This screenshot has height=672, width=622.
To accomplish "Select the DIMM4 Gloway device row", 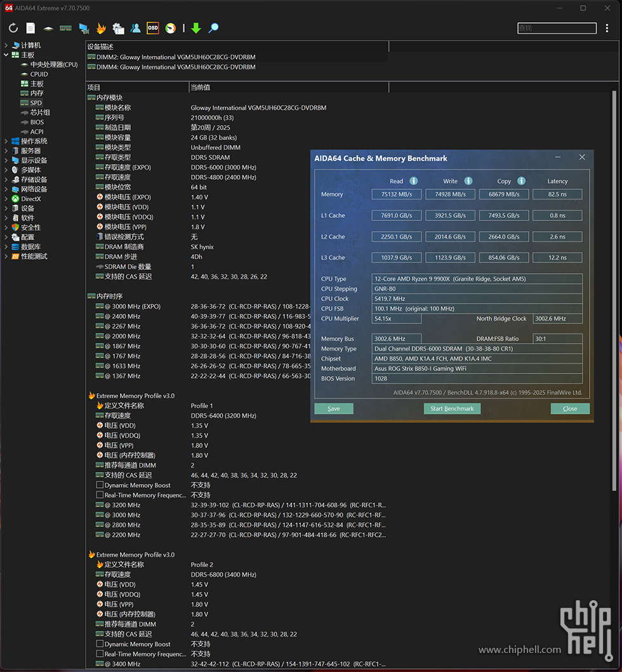I will [x=237, y=67].
